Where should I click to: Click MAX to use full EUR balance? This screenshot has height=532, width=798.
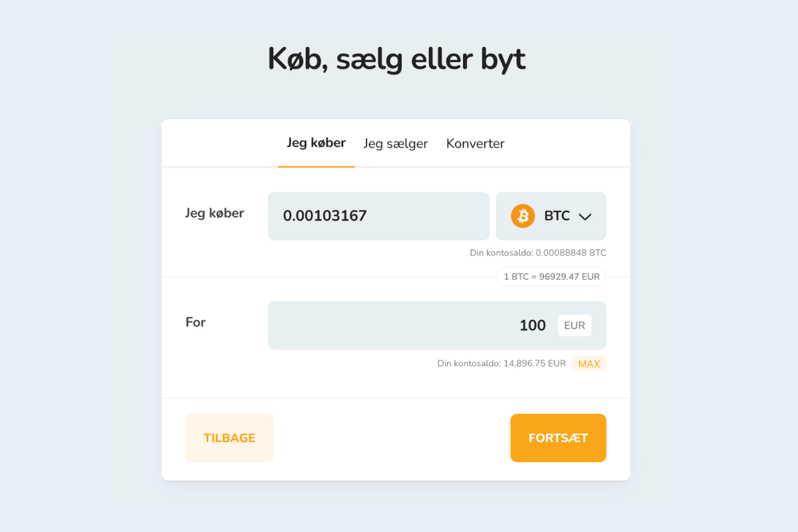589,363
